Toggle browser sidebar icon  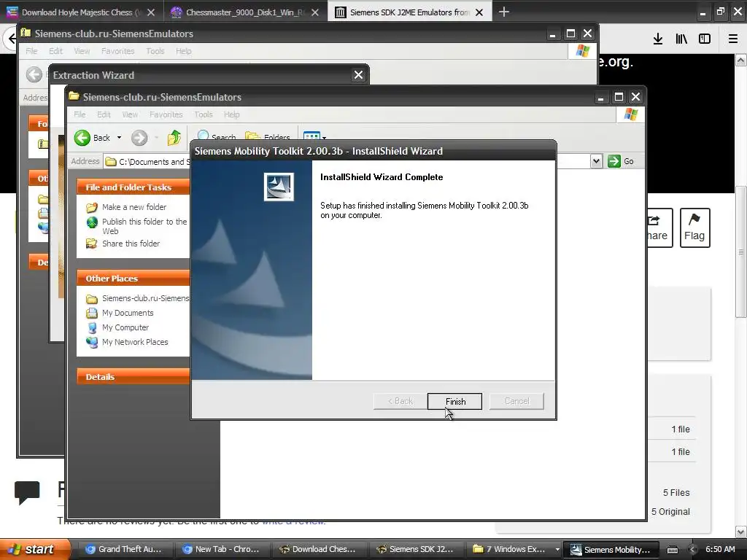click(x=705, y=39)
